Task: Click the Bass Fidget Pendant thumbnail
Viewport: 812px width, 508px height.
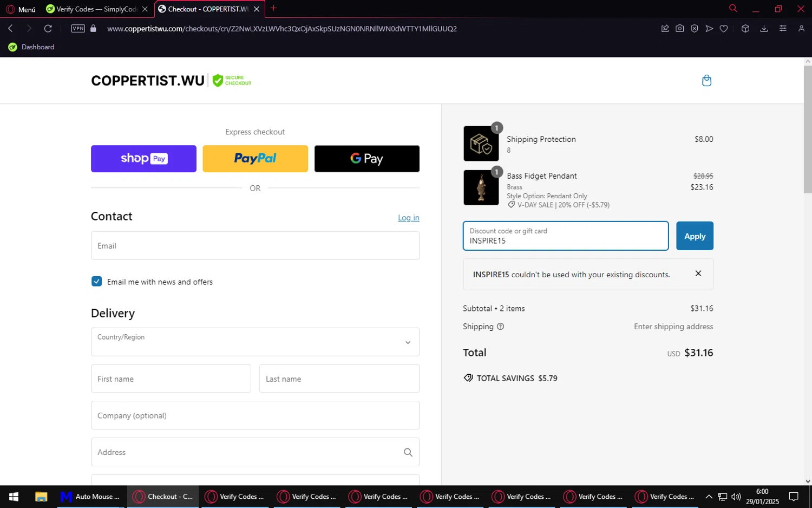Action: [481, 187]
